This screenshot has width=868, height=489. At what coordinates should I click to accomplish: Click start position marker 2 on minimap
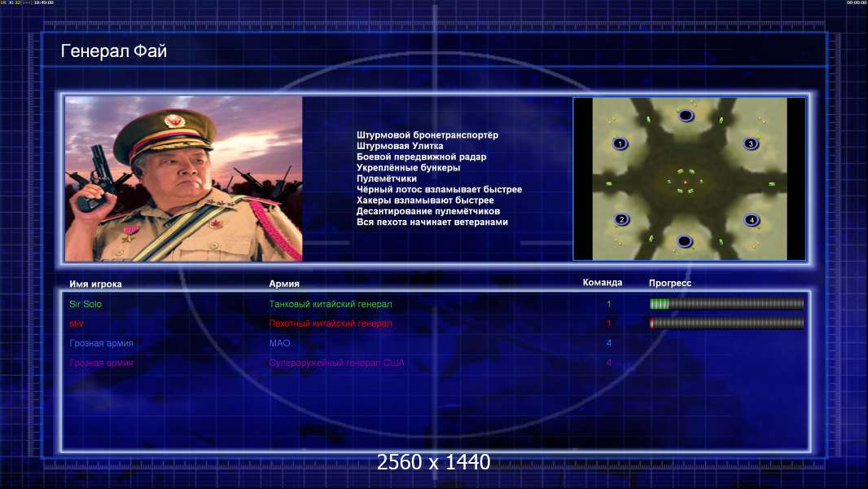[621, 219]
